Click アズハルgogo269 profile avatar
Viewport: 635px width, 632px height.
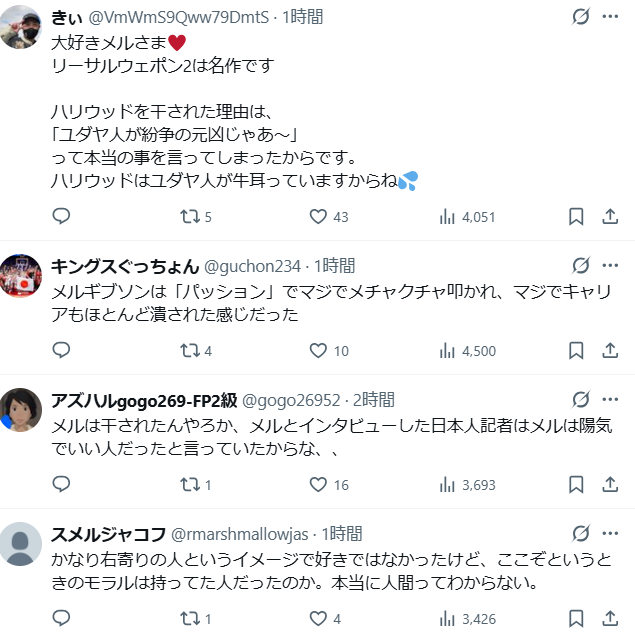coord(20,410)
